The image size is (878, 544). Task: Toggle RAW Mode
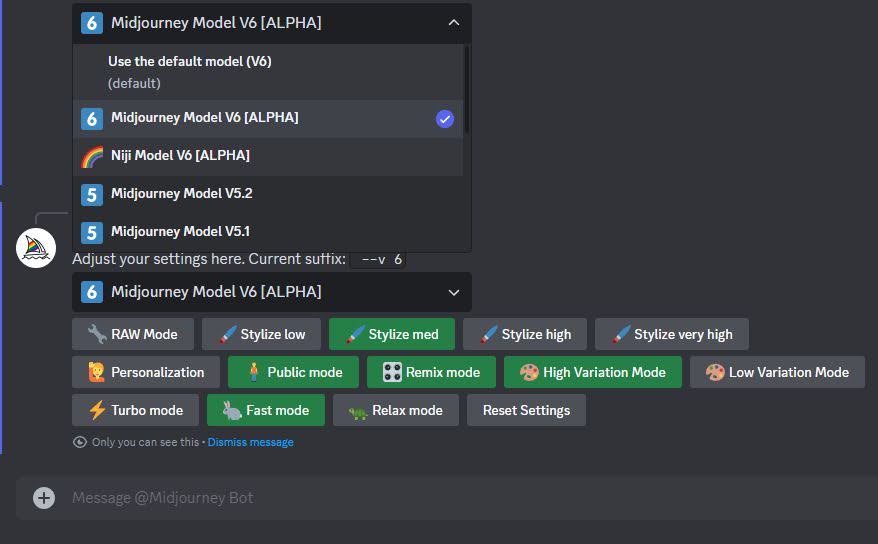pos(133,334)
